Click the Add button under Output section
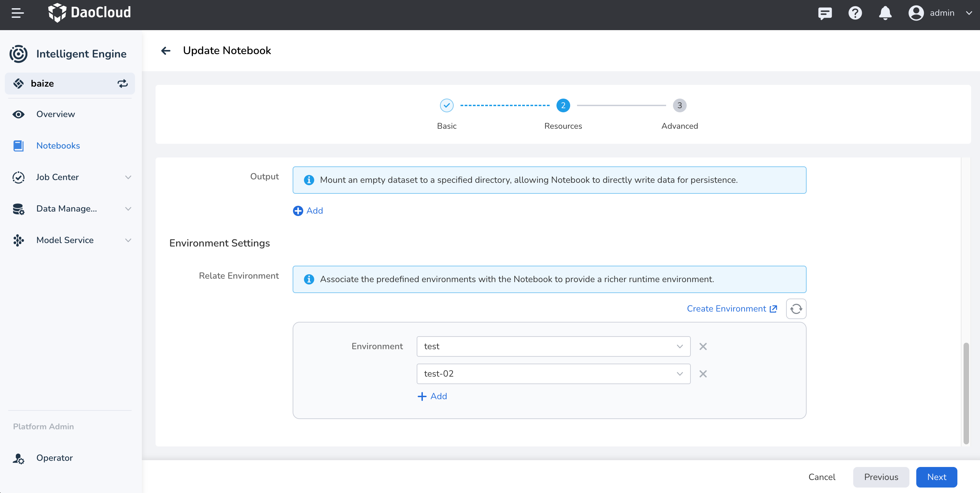980x493 pixels. pos(308,210)
